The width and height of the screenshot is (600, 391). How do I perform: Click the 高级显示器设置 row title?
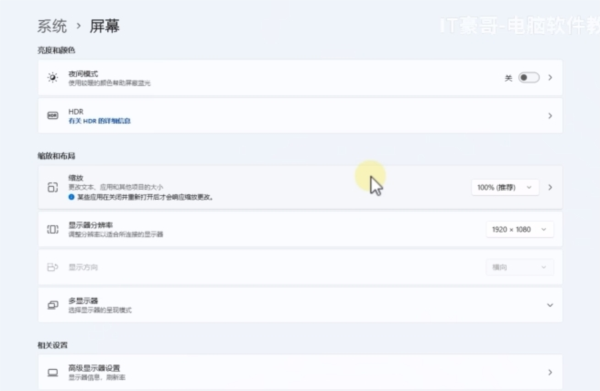(94, 368)
